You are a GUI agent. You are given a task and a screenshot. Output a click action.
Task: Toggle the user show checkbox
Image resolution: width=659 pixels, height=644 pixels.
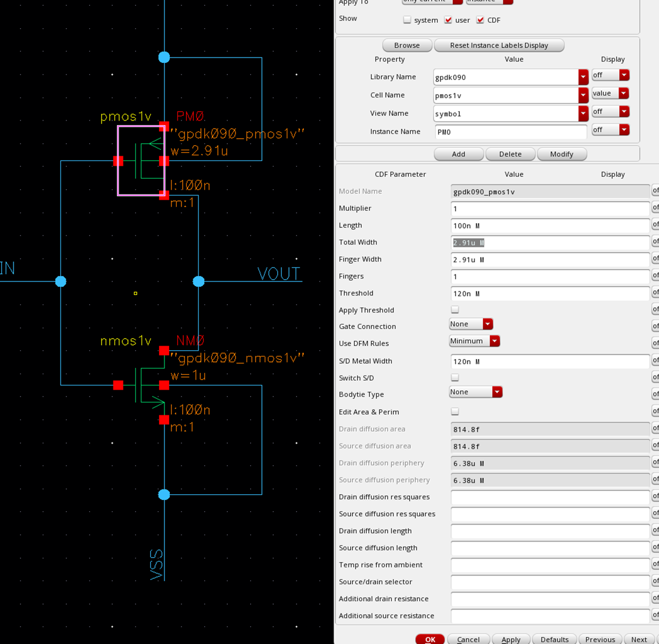[x=448, y=20]
